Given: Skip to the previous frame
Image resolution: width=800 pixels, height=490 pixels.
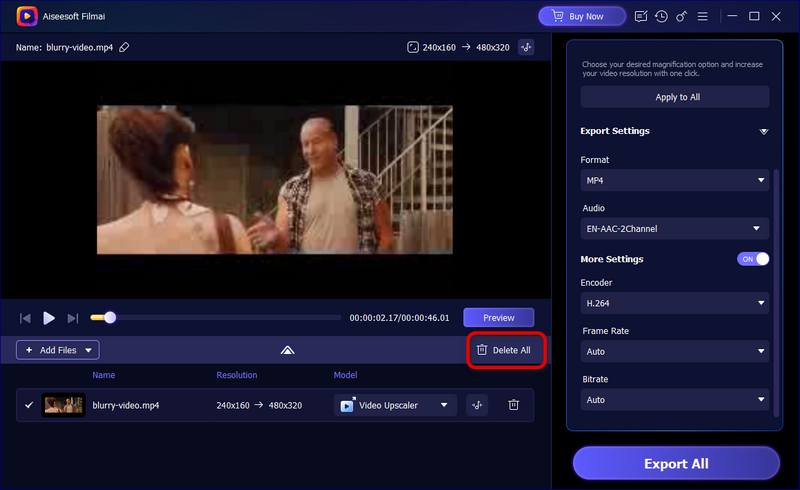Looking at the screenshot, I should click(25, 318).
